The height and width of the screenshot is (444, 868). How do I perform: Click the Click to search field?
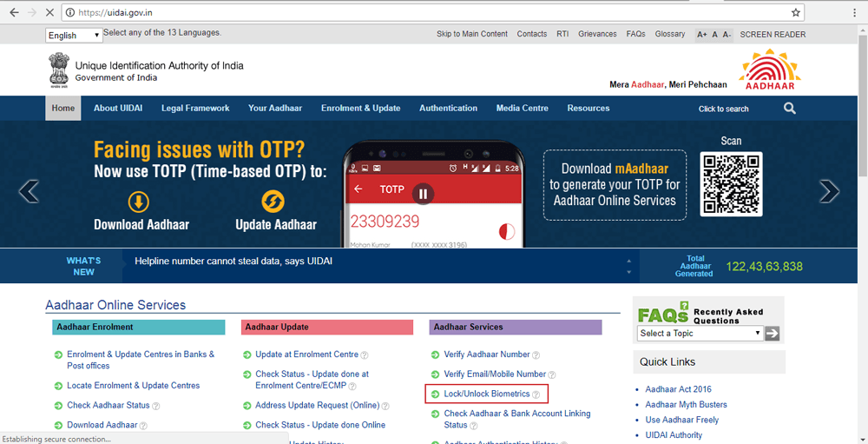(723, 109)
